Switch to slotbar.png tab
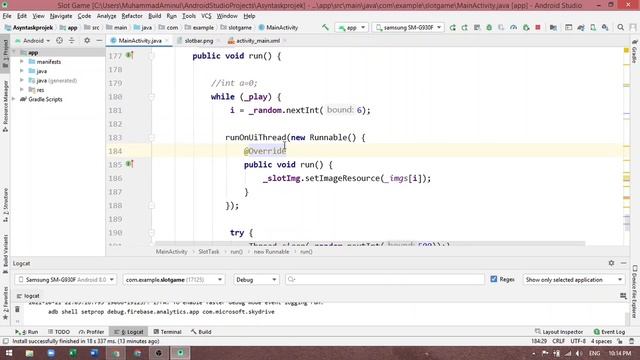The image size is (640, 360). pos(199,40)
